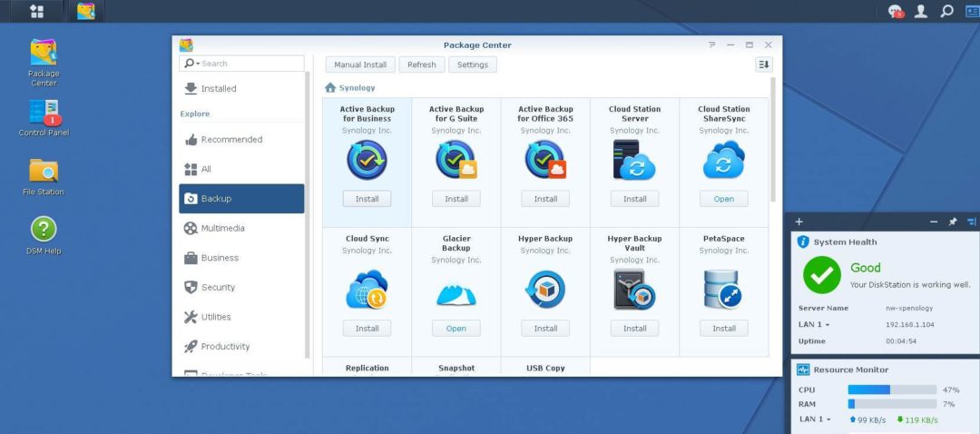Open Control Panel desktop shortcut
980x434 pixels.
pyautogui.click(x=44, y=117)
